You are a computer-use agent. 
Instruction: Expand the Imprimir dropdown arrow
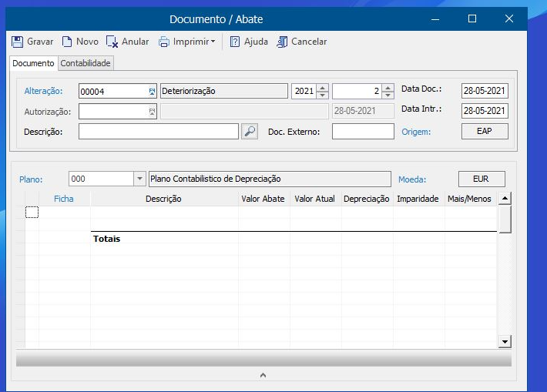tap(213, 42)
